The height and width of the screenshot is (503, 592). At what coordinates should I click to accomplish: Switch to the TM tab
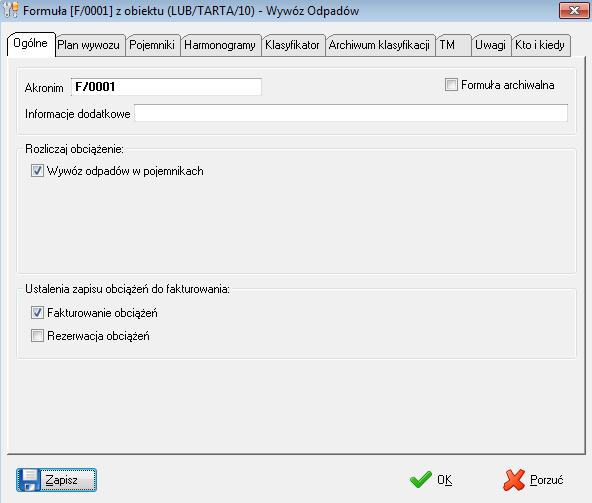click(x=452, y=45)
